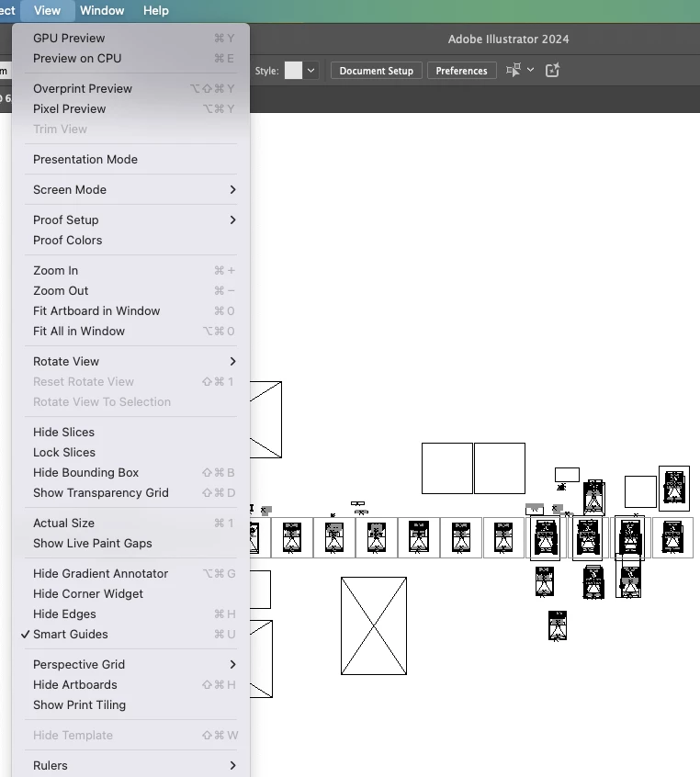
Task: Toggle Show Live Paint Gaps
Action: coord(130,544)
